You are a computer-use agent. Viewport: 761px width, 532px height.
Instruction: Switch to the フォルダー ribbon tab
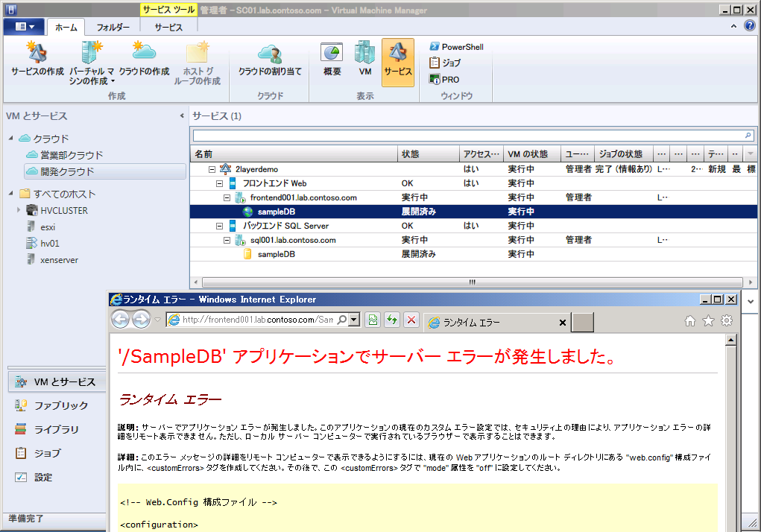(x=115, y=25)
